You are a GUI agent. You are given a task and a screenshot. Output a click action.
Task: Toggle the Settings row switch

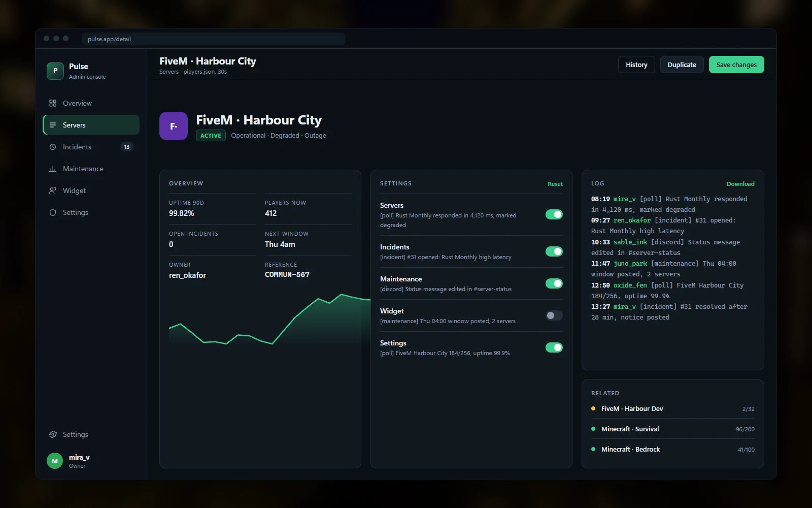pyautogui.click(x=554, y=347)
